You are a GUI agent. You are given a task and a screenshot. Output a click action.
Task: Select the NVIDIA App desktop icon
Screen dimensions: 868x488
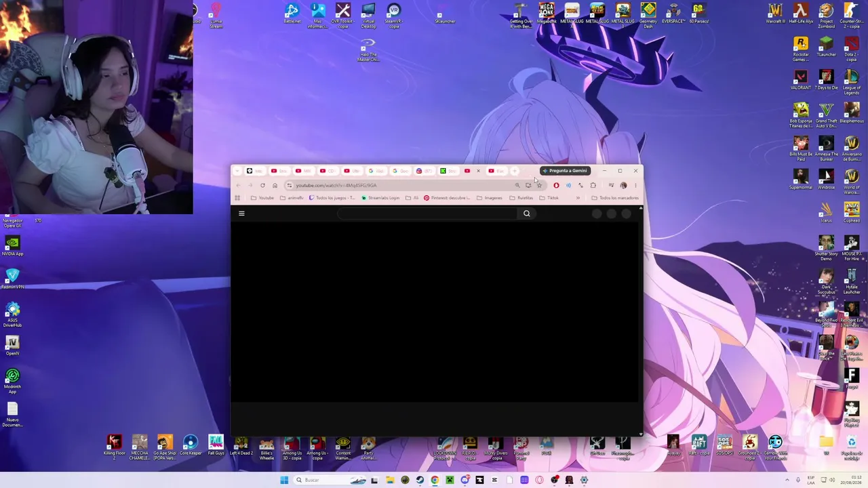[x=12, y=246]
